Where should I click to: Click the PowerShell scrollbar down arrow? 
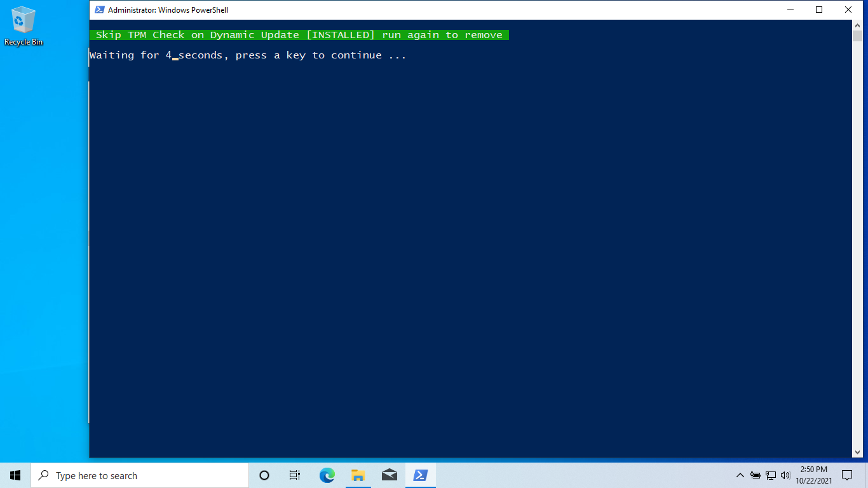(857, 452)
